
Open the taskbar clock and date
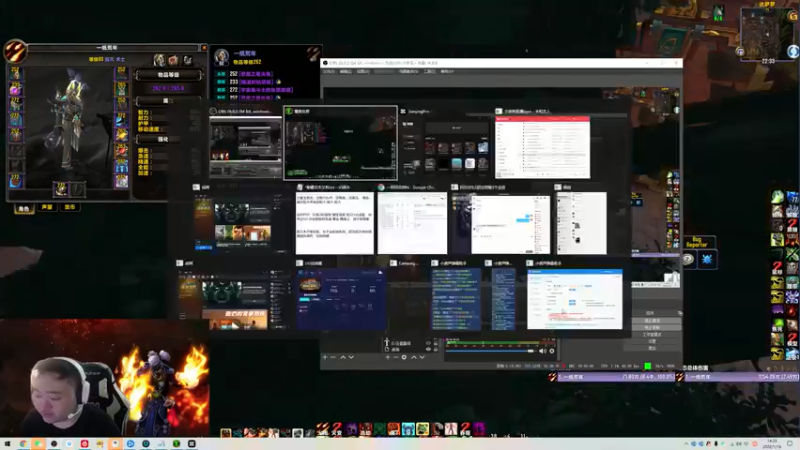tap(771, 444)
